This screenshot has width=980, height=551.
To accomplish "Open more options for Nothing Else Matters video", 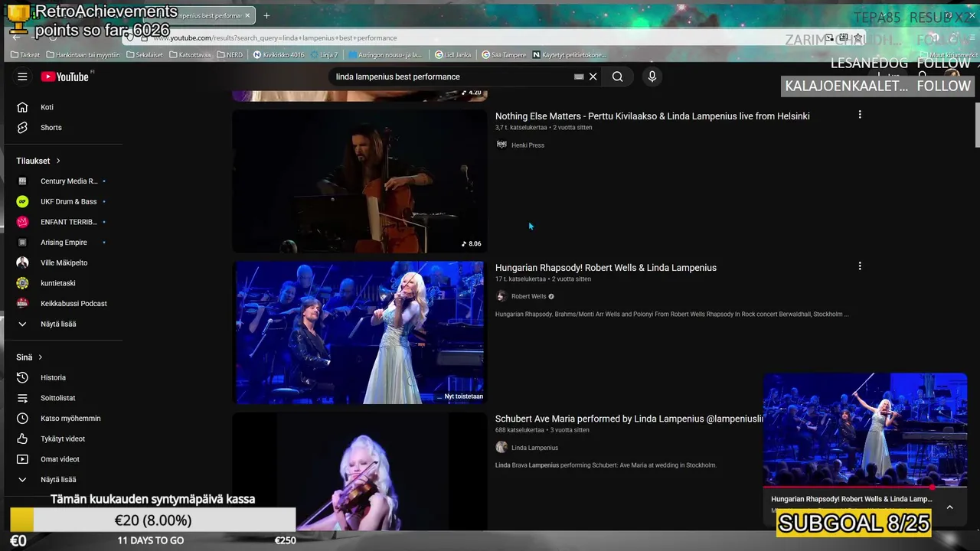I will [859, 115].
